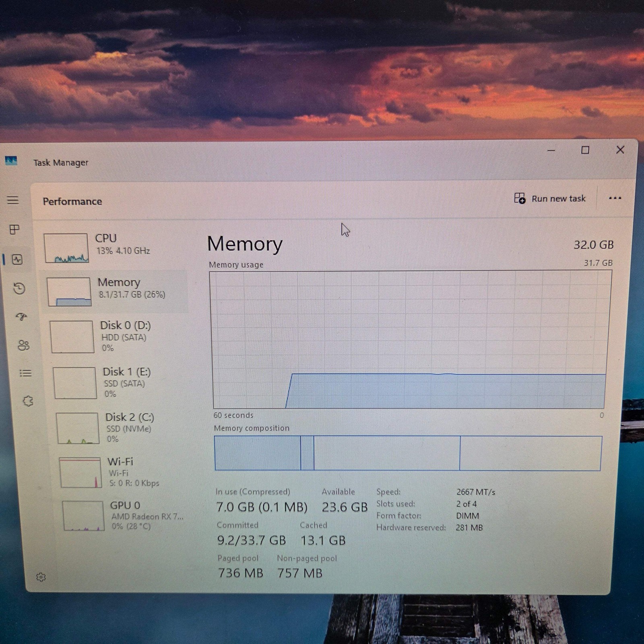Click the CPU mini graph thumbnail
The width and height of the screenshot is (644, 644).
click(x=66, y=248)
